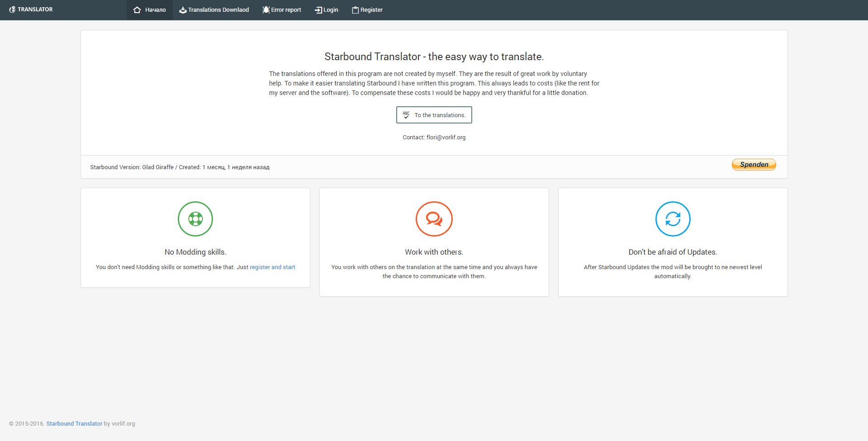Click the Translations Download tray icon
Image resolution: width=868 pixels, height=441 pixels.
183,10
